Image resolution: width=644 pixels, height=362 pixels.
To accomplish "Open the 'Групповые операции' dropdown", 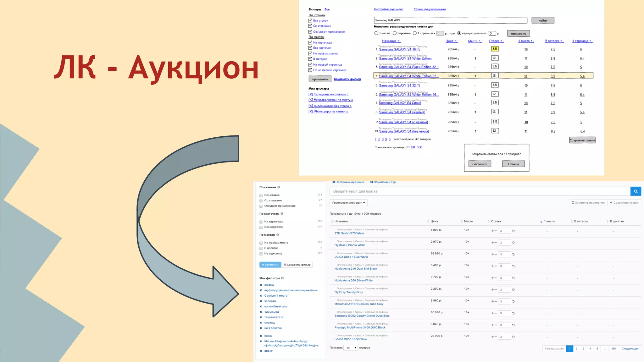I will click(348, 203).
